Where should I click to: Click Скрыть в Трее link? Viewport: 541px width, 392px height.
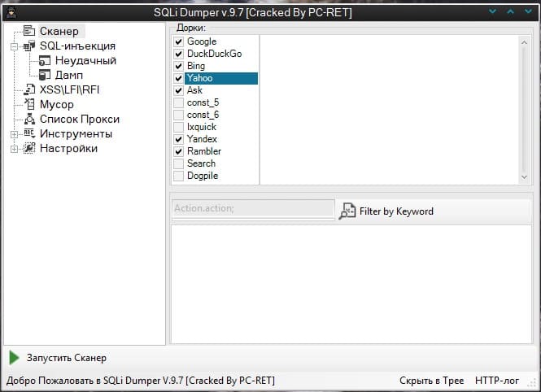pos(431,381)
